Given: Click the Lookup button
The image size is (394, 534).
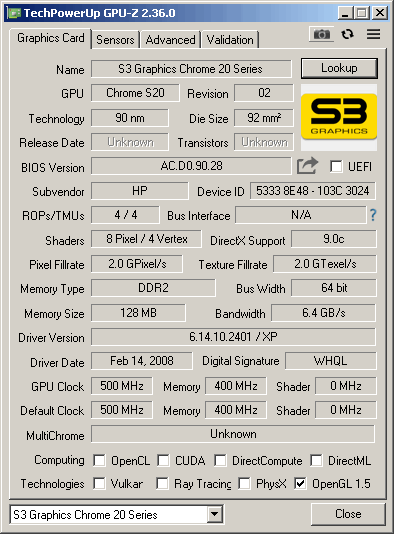Looking at the screenshot, I should 339,68.
